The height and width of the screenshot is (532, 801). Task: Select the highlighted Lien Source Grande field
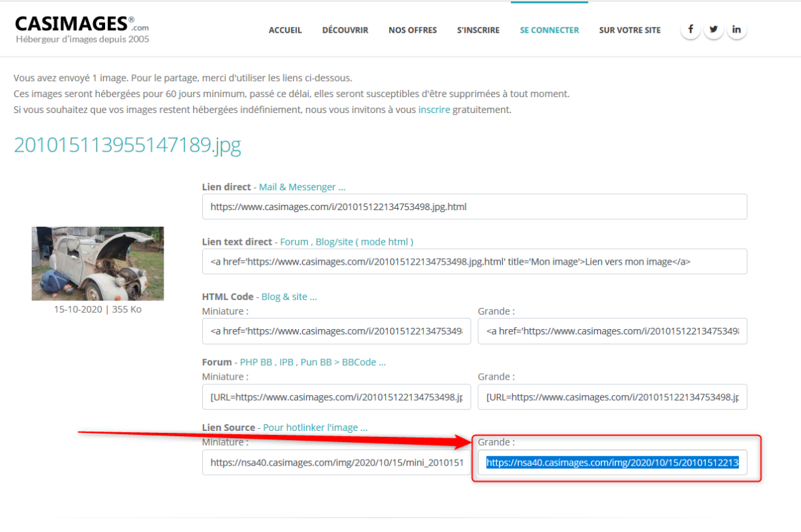612,462
